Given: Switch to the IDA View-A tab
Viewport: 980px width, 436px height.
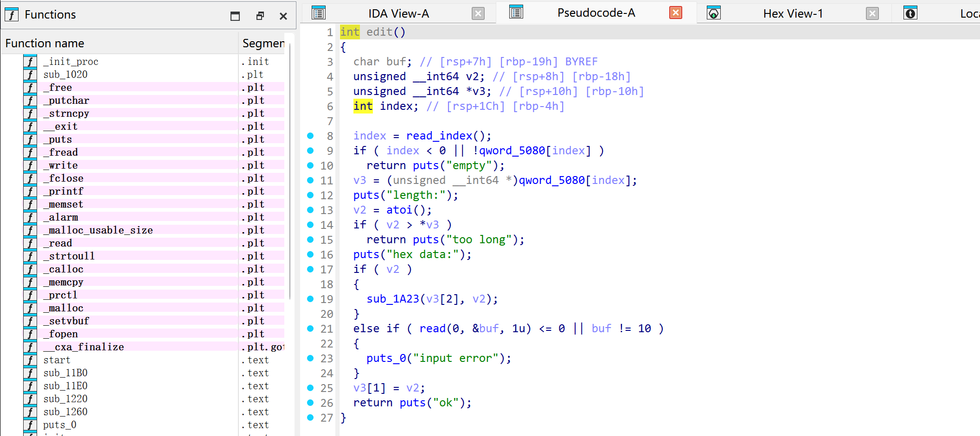Looking at the screenshot, I should pos(398,13).
